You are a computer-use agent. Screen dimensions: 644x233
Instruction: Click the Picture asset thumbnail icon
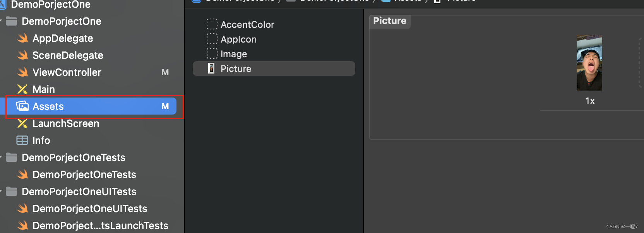(211, 69)
